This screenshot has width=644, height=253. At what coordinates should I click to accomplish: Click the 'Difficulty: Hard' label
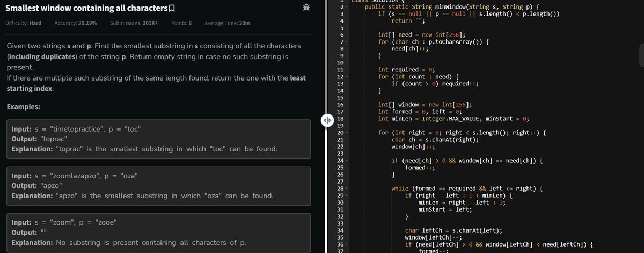(23, 24)
